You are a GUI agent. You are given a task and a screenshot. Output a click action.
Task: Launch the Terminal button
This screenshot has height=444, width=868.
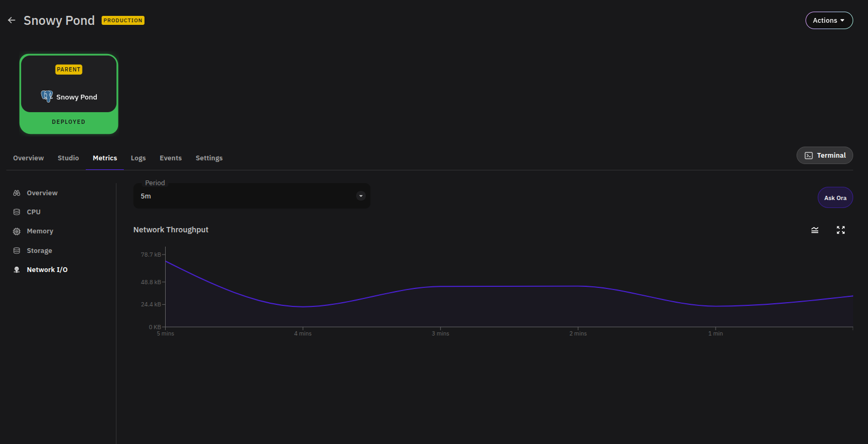click(825, 155)
